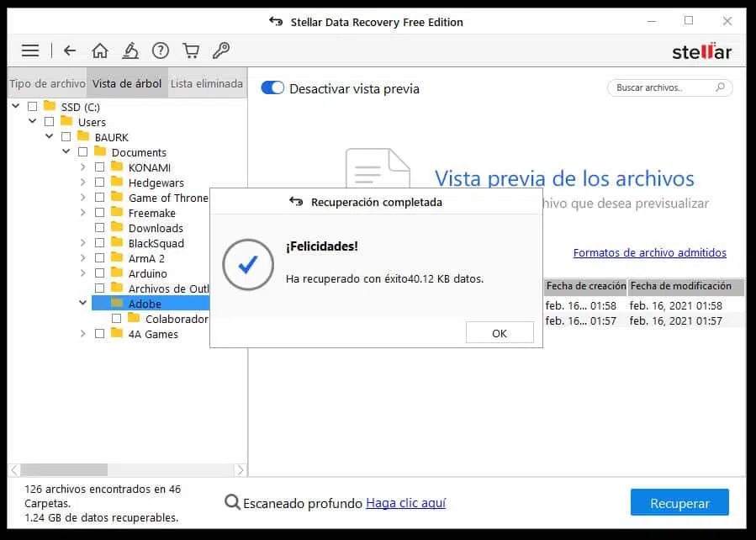Go back with the arrow icon
Image resolution: width=756 pixels, height=540 pixels.
pyautogui.click(x=70, y=50)
